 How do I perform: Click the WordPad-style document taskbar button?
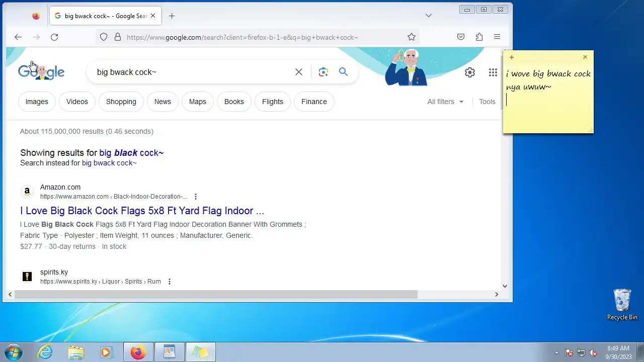click(x=169, y=352)
